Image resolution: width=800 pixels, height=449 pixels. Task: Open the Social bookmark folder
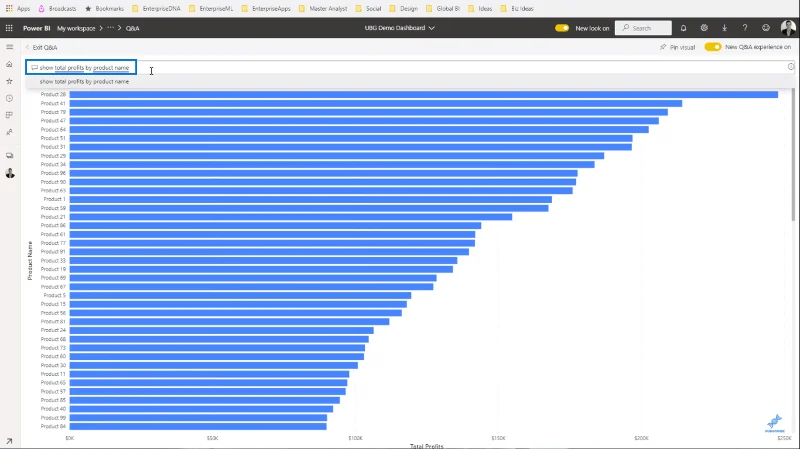[x=368, y=9]
